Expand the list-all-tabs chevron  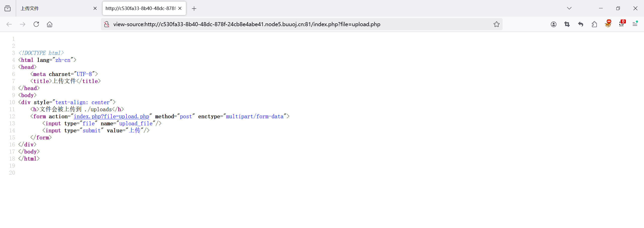click(569, 8)
